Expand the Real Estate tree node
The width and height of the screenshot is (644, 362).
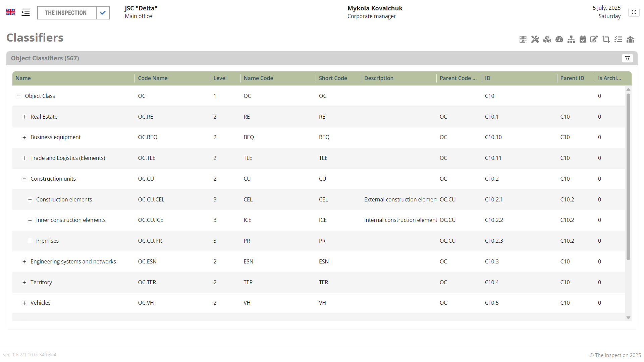[24, 117]
